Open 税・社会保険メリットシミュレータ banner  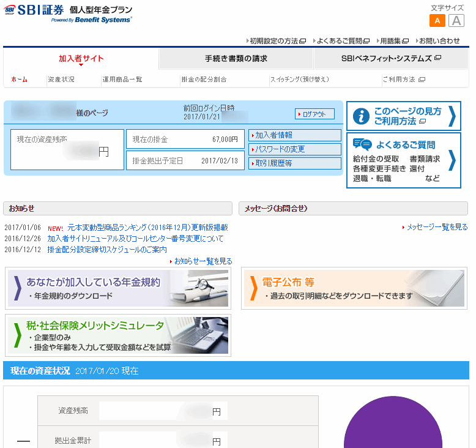tap(117, 335)
